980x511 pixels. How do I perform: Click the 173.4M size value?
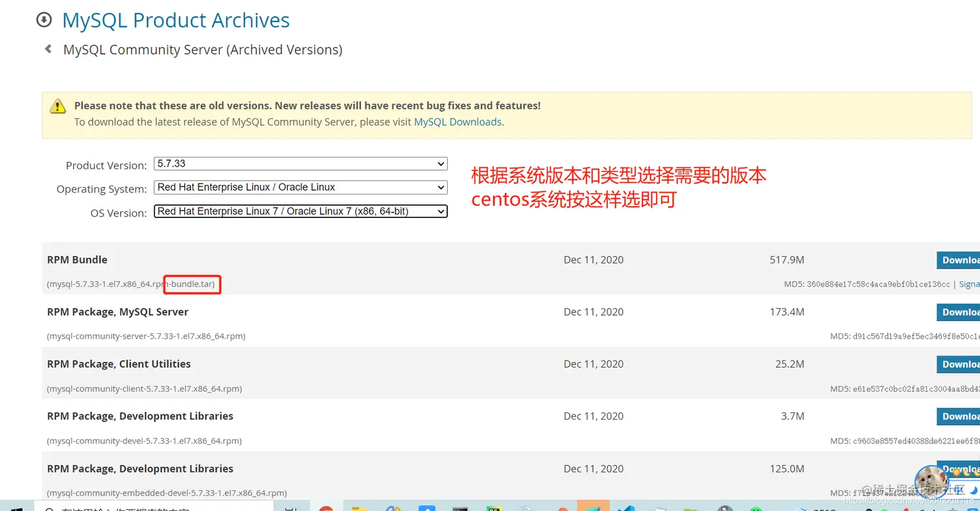[x=787, y=312]
